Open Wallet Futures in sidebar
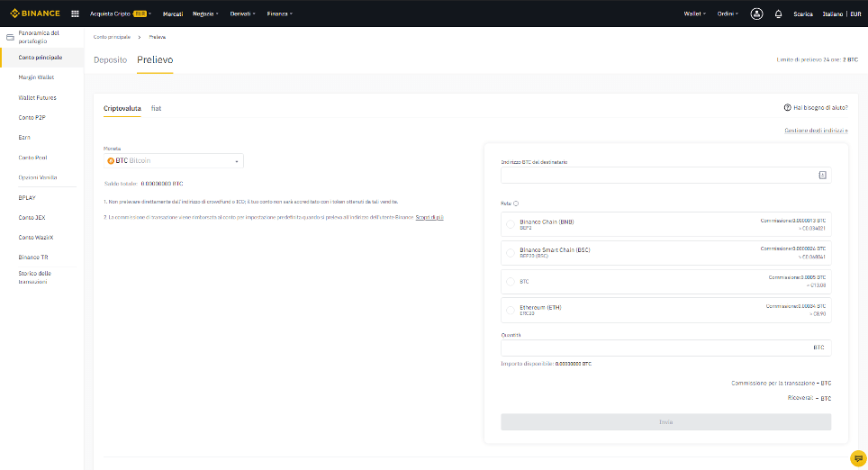 37,97
